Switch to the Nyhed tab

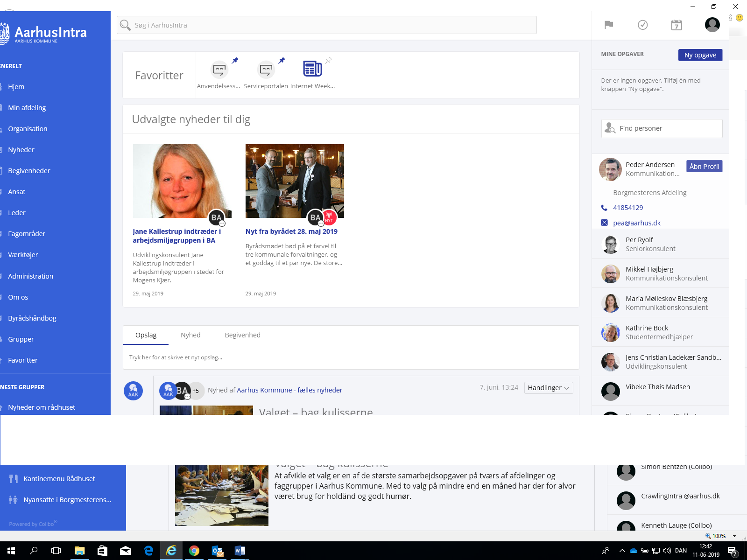coord(190,335)
